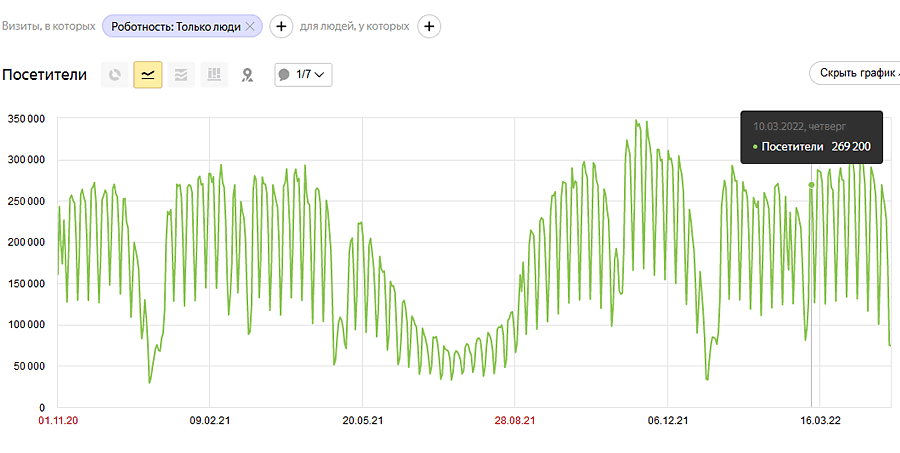
Task: Click the 01.11.20 date label on the axis
Action: pyautogui.click(x=58, y=421)
